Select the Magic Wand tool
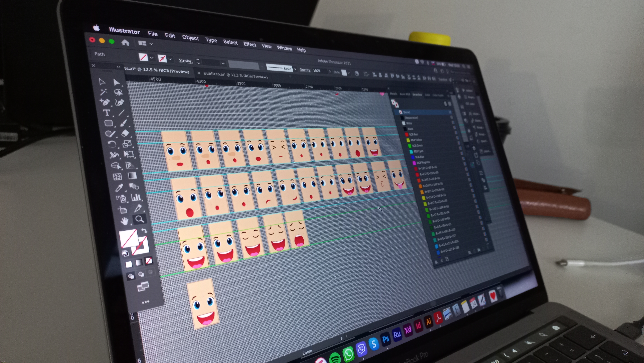Image resolution: width=644 pixels, height=363 pixels. click(x=103, y=92)
